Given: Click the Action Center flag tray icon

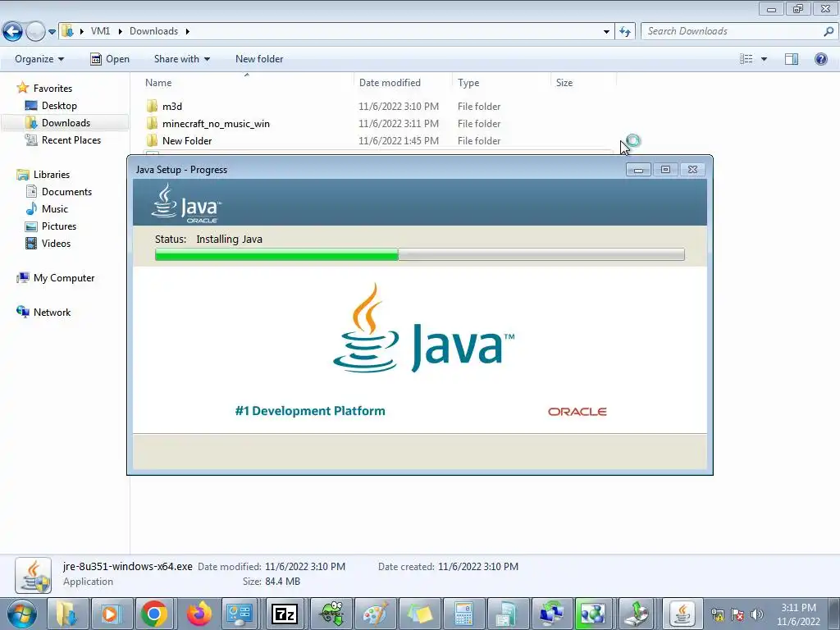Looking at the screenshot, I should click(x=737, y=615).
